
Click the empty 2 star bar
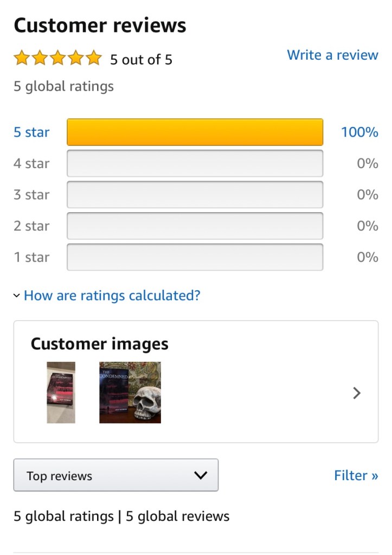(195, 226)
